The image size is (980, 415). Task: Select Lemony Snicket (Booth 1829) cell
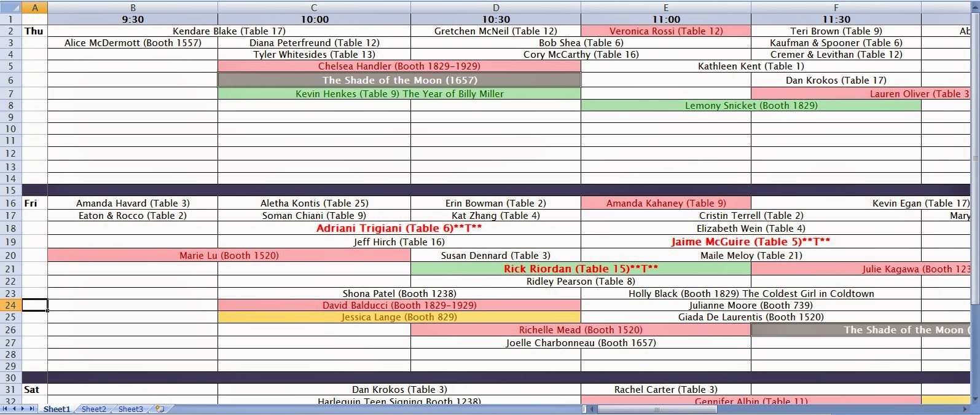click(751, 105)
